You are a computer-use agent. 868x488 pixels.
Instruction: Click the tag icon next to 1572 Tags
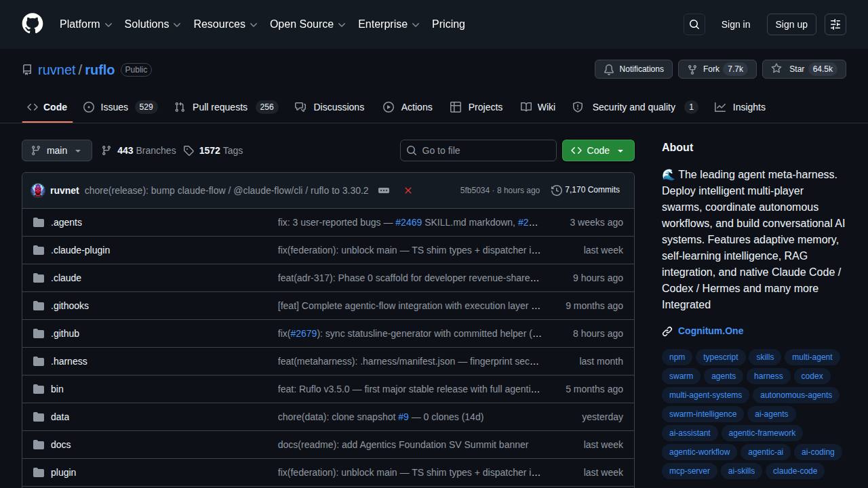click(189, 150)
